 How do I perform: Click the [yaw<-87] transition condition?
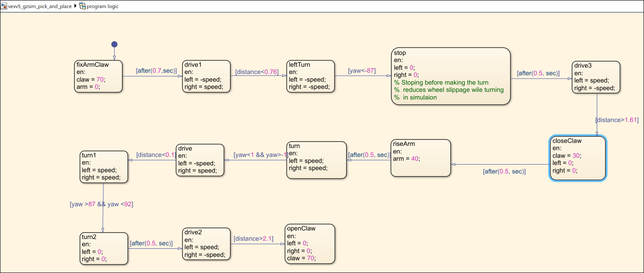click(x=362, y=71)
